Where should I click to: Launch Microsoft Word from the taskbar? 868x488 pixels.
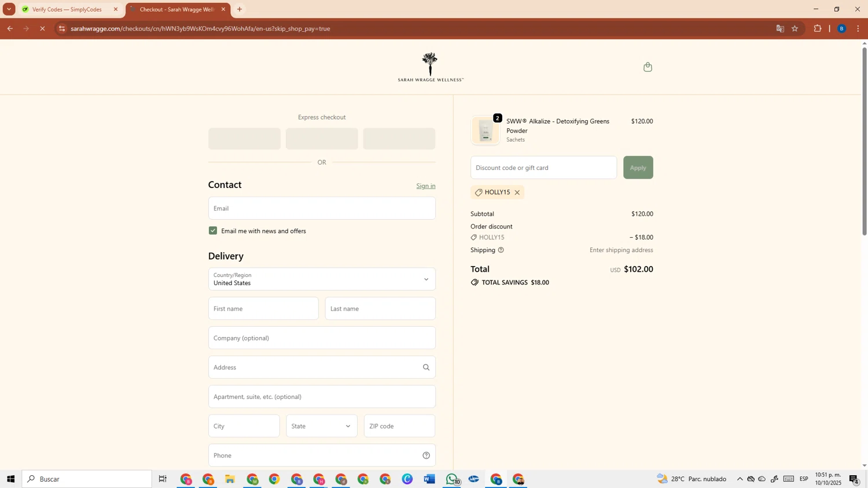tap(429, 479)
